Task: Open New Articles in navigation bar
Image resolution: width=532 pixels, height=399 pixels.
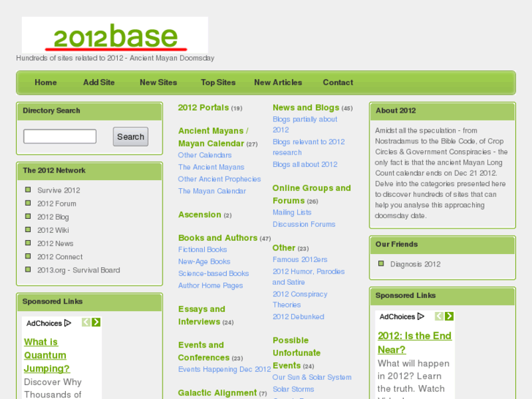Action: pos(278,83)
